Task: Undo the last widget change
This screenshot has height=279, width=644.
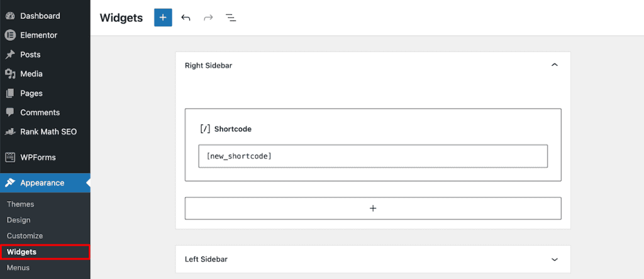Action: (186, 18)
